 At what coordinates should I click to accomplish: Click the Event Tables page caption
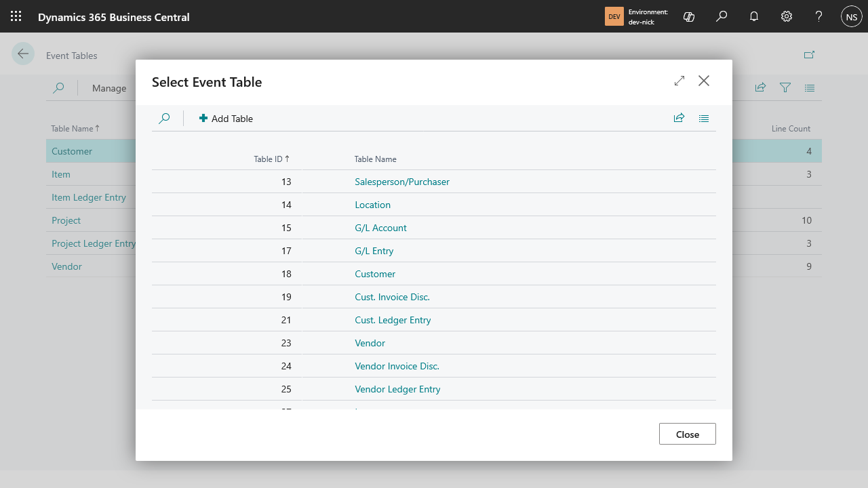pyautogui.click(x=72, y=56)
